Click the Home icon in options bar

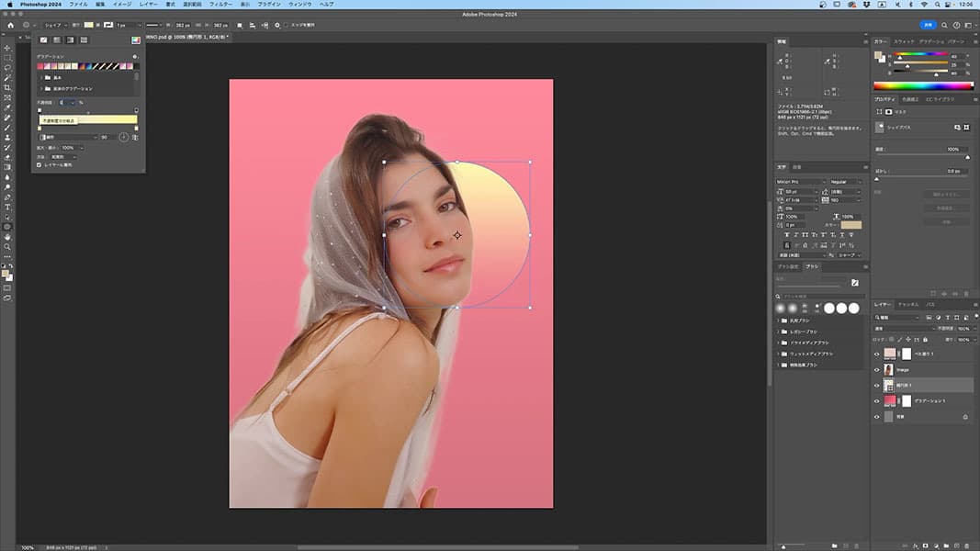(10, 25)
